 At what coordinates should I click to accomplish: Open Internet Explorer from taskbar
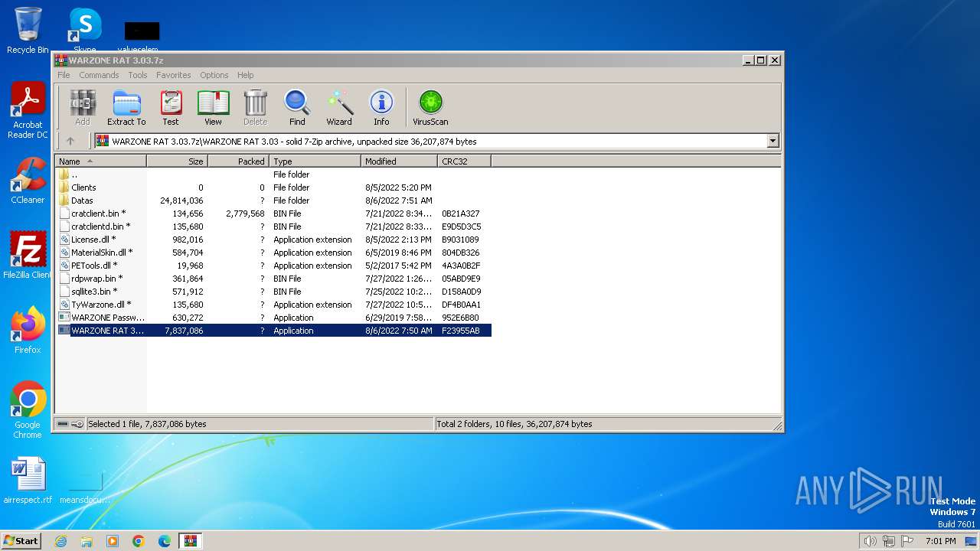(60, 541)
